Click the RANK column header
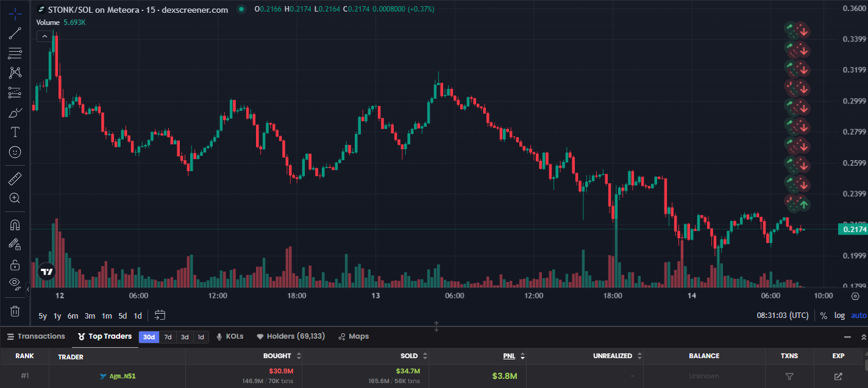The image size is (868, 388). tap(24, 356)
